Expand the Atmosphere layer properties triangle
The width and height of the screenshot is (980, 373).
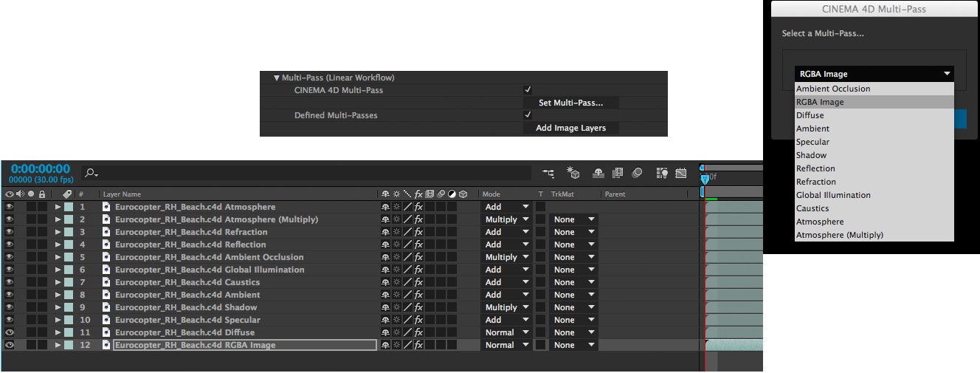point(58,207)
